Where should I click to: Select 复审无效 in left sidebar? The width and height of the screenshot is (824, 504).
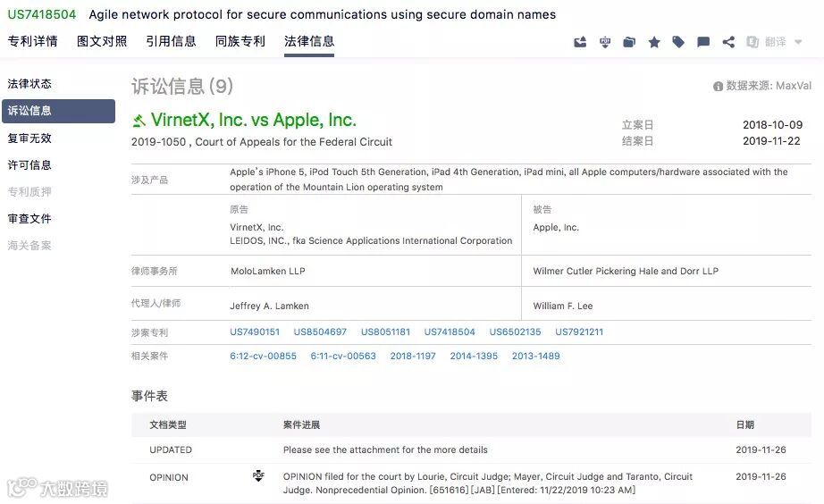click(x=29, y=139)
